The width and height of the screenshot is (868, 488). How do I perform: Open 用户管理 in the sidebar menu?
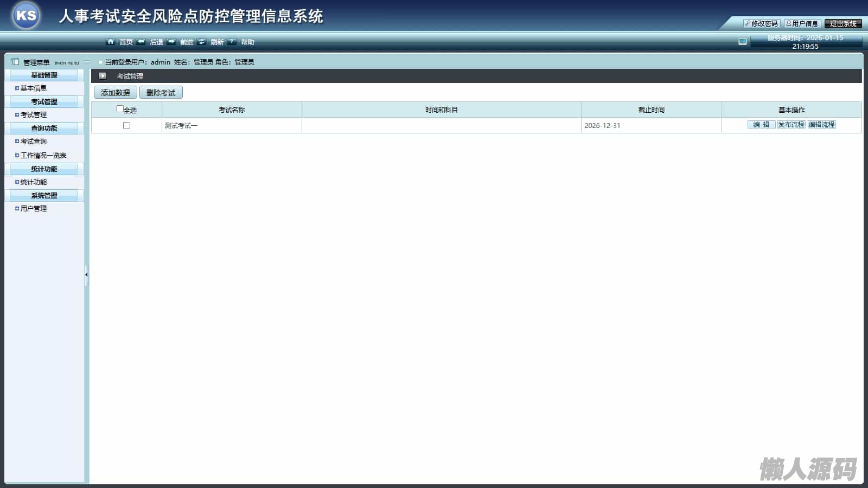click(x=34, y=209)
